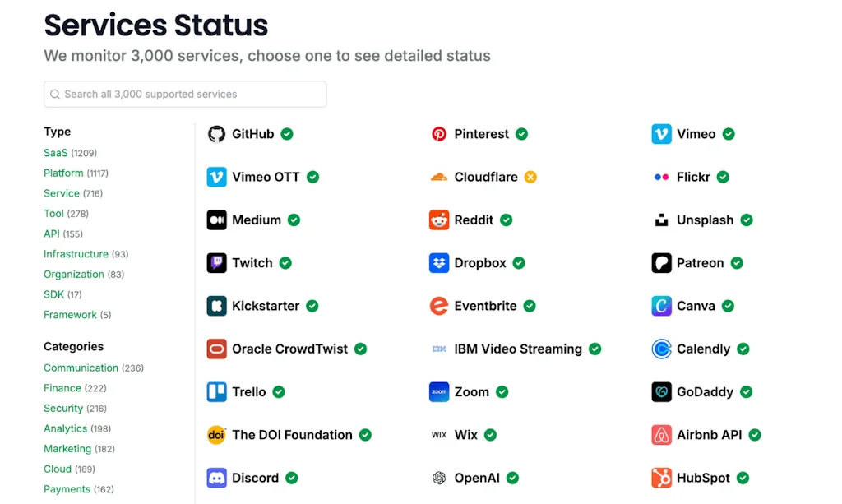Click the GitHub octocat logo icon
Viewport: 842px width, 504px height.
(216, 134)
